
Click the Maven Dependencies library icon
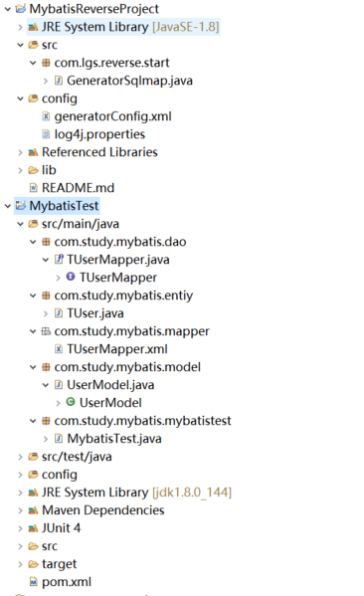[x=33, y=510]
